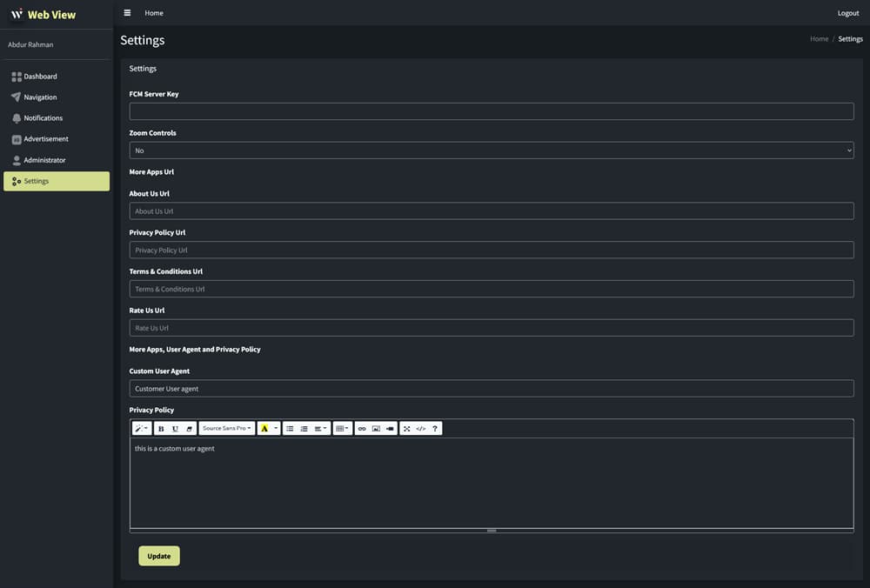
Task: Focus the About Us Url field
Action: click(492, 211)
